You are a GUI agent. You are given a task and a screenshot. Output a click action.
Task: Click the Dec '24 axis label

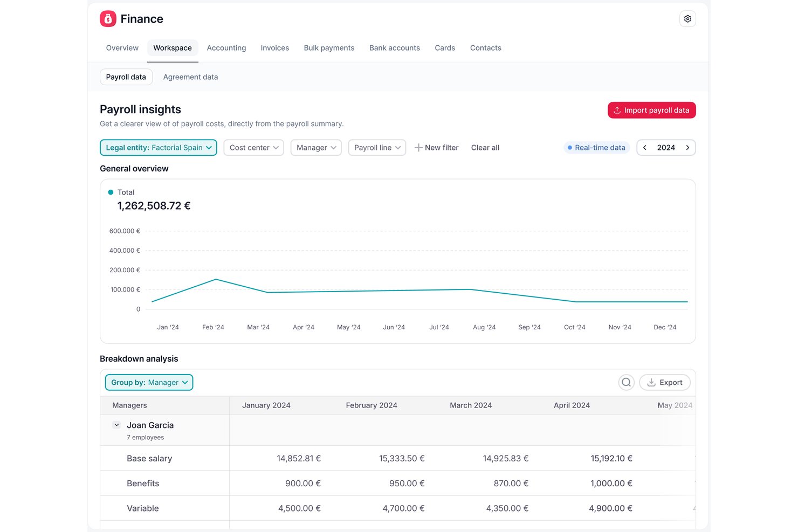[x=665, y=327]
